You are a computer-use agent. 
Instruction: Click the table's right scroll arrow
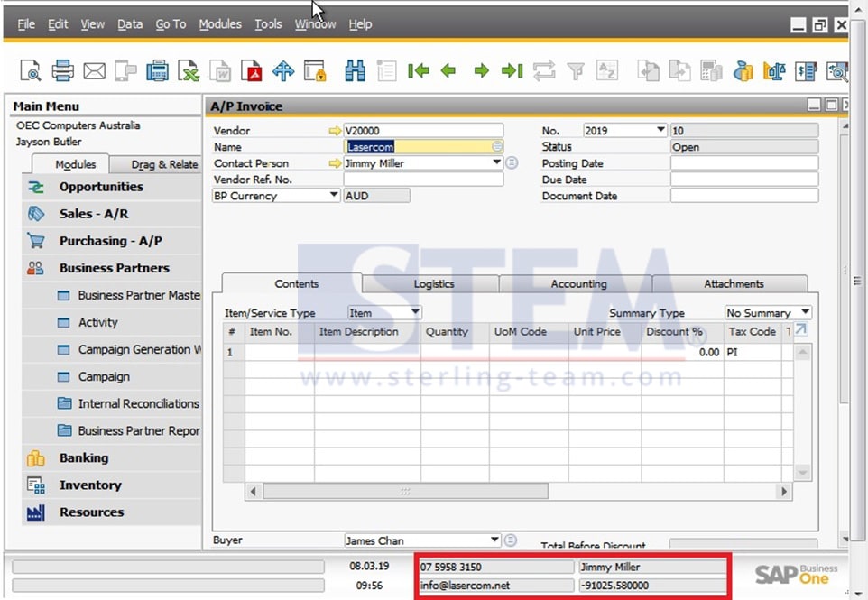pos(783,492)
